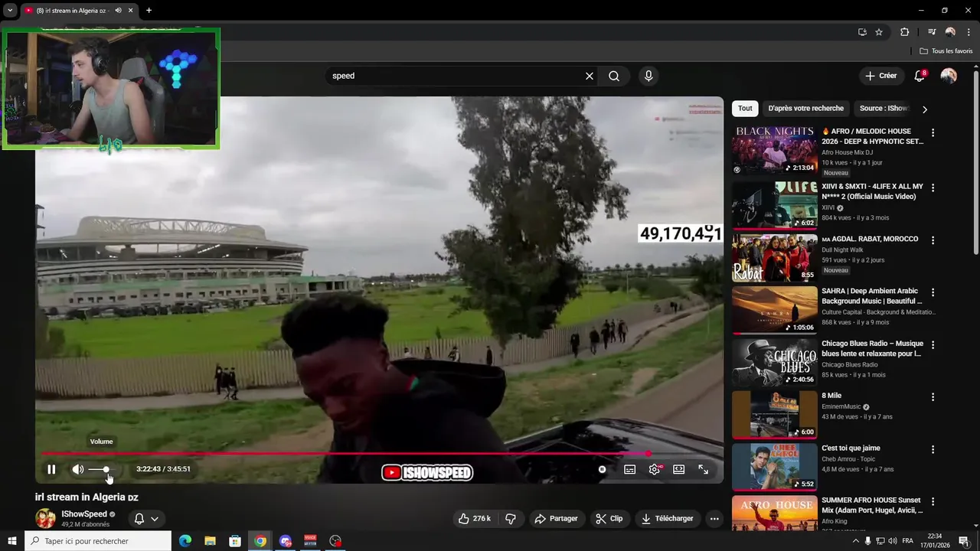Open IShowSpeed channel avatar
Screen dimensions: 980x551
(46, 518)
